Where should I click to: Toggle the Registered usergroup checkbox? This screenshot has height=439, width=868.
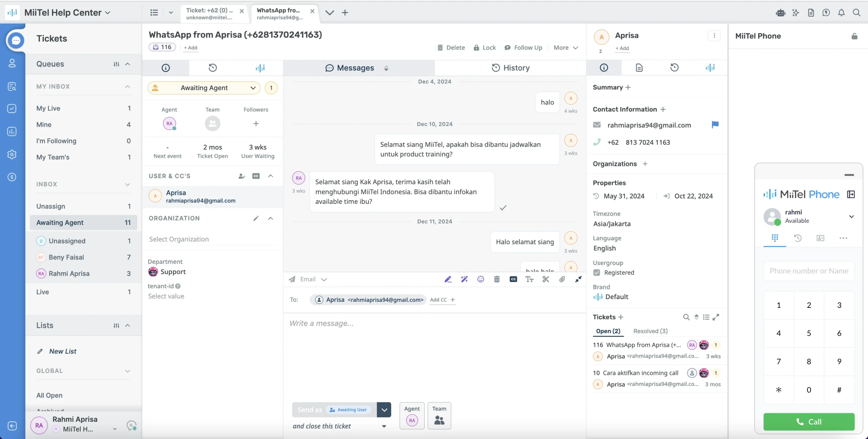point(597,272)
